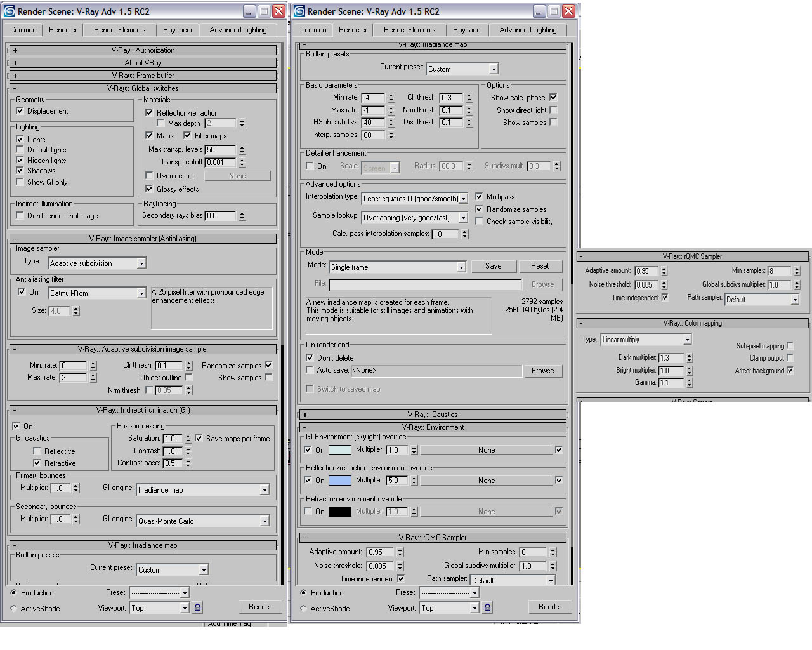The image size is (812, 650).
Task: Click Interp. samples spinner arrows
Action: (391, 135)
